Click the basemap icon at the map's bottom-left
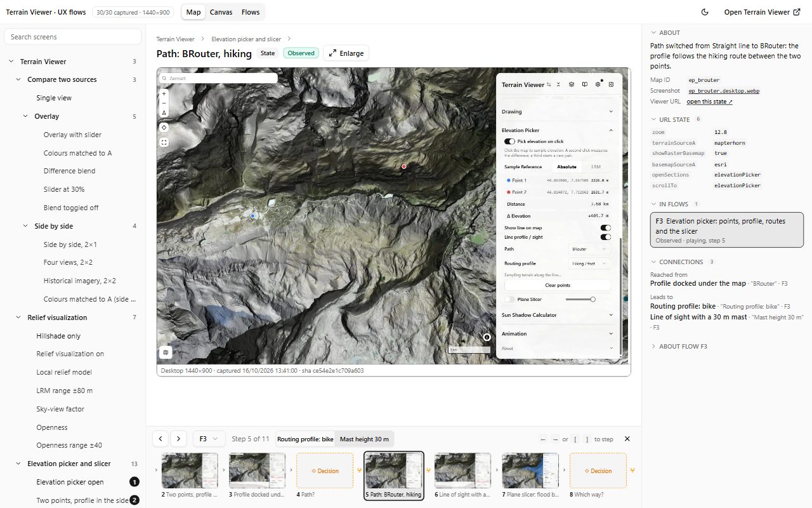This screenshot has width=812, height=508. point(166,352)
